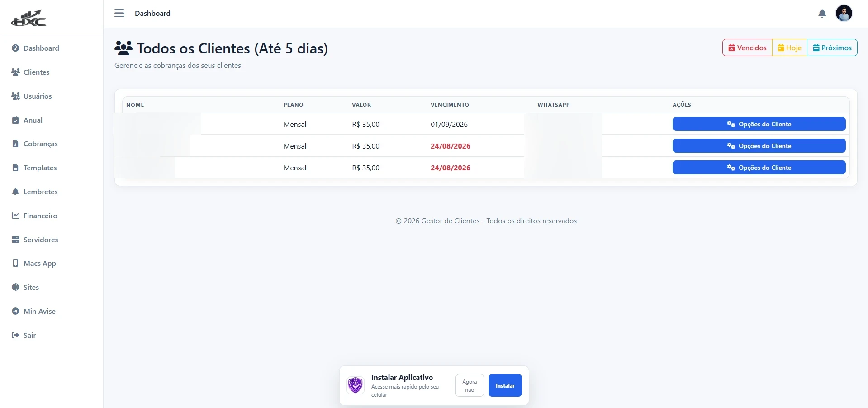This screenshot has width=868, height=408.
Task: Click the Dashboard title in the top bar
Action: click(152, 13)
